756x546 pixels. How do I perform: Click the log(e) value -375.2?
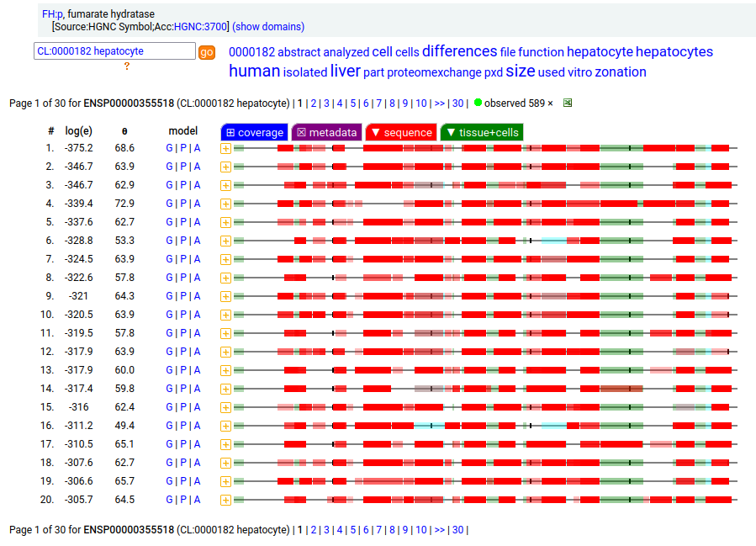click(x=78, y=148)
